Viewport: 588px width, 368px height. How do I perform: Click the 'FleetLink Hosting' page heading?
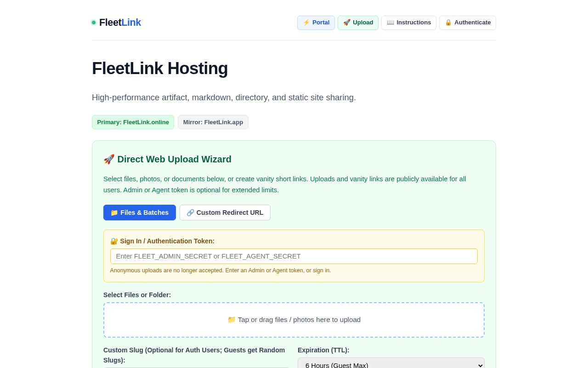[160, 69]
